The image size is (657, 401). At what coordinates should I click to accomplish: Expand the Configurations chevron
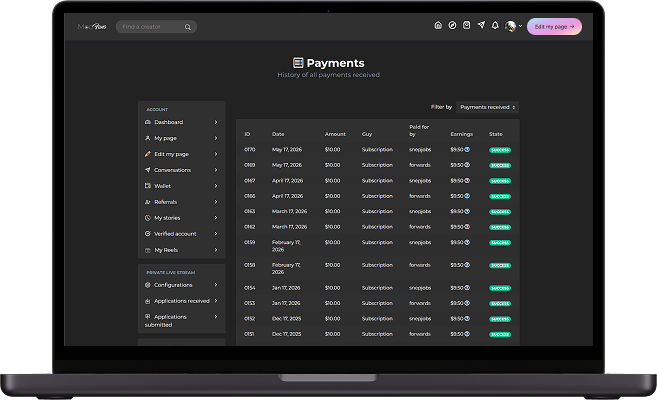click(x=216, y=285)
